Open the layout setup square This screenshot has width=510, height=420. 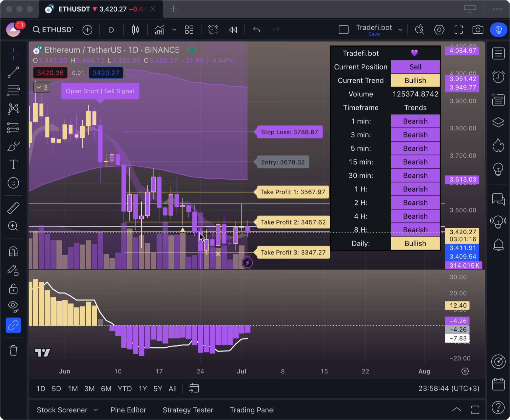pyautogui.click(x=344, y=30)
